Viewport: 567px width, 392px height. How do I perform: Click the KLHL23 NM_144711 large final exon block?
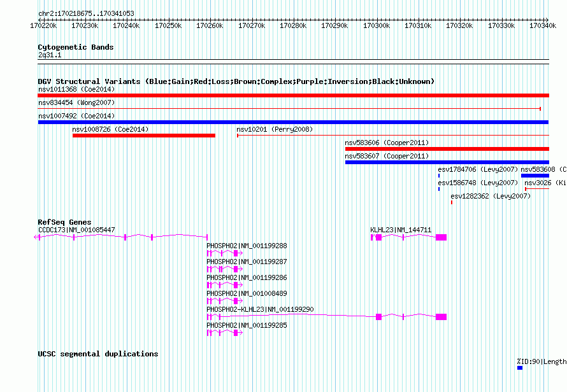(x=441, y=237)
